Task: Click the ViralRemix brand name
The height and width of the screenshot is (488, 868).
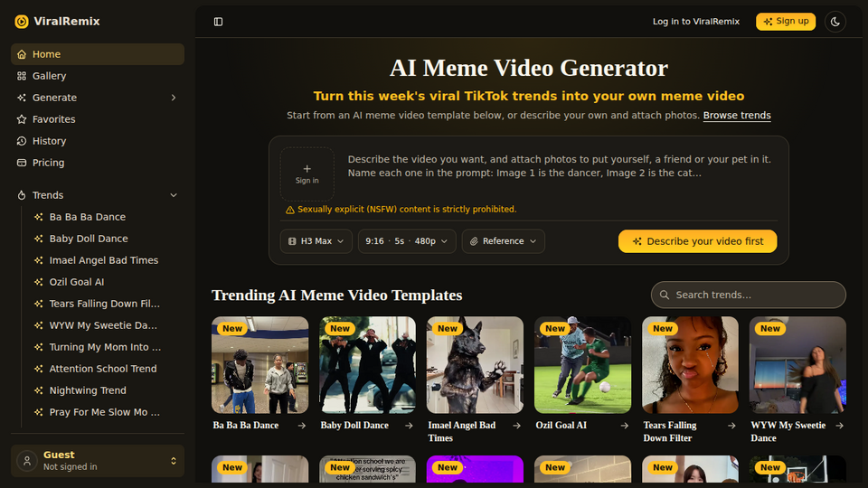Action: [66, 22]
